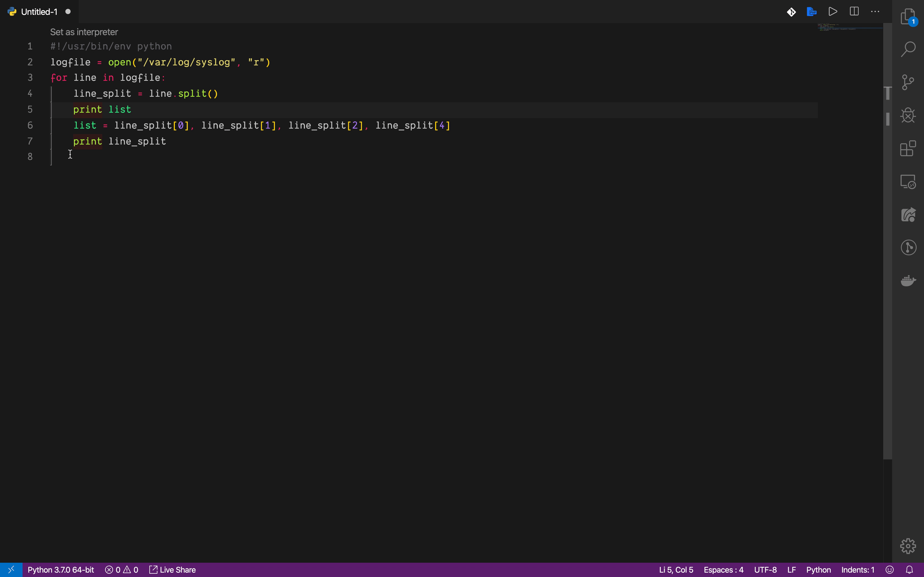Change Python language mode in status bar
This screenshot has height=577, width=924.
(x=818, y=570)
